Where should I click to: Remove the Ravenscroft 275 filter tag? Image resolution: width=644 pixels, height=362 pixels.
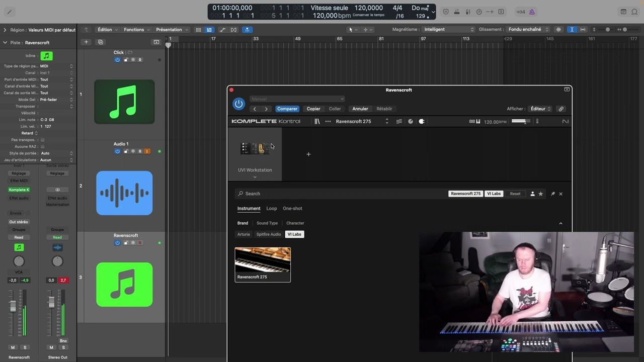pos(465,194)
